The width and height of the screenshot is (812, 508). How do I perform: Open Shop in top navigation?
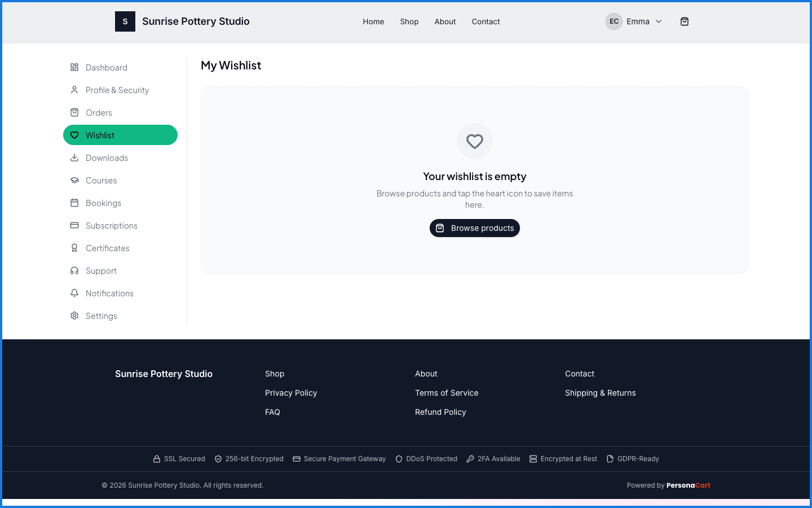click(x=409, y=21)
